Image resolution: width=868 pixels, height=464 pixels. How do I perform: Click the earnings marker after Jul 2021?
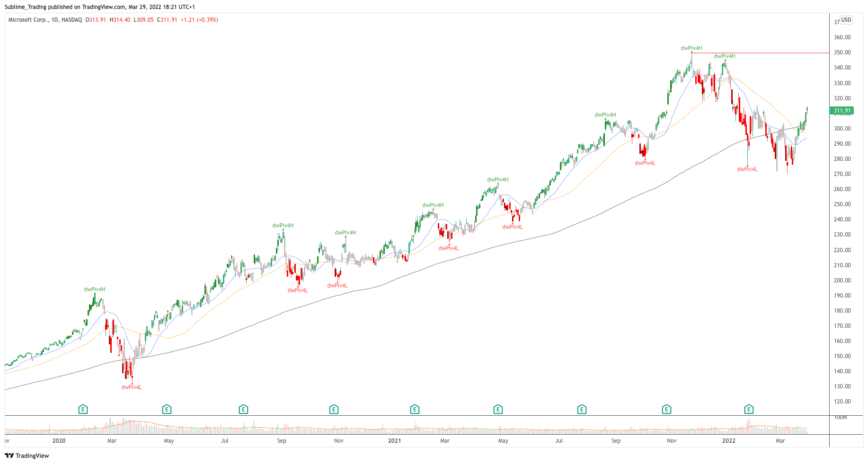582,409
